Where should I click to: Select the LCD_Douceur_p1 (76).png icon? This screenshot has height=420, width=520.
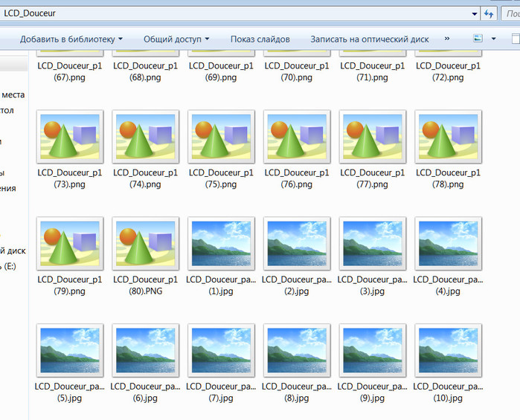click(297, 137)
